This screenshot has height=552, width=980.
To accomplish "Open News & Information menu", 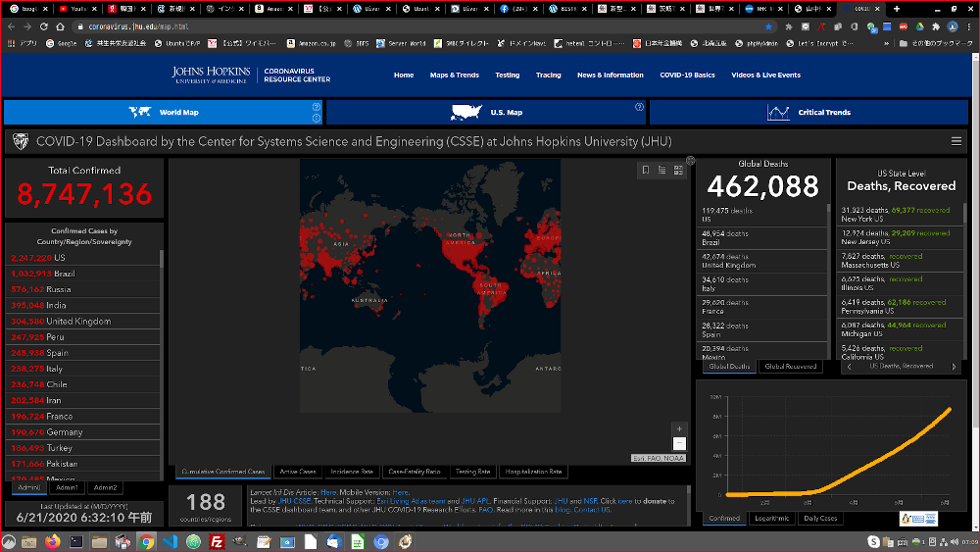I will (610, 75).
